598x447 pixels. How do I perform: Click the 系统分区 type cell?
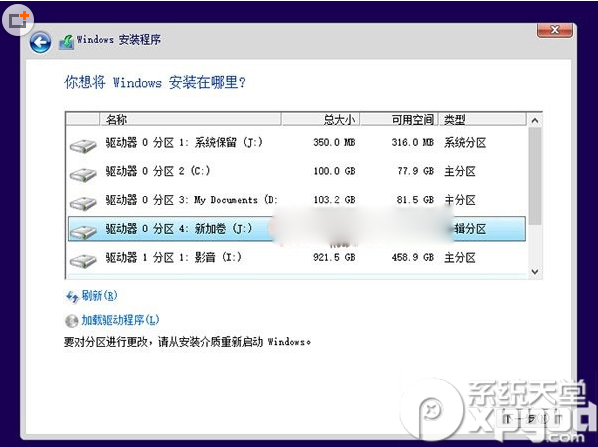coord(465,143)
